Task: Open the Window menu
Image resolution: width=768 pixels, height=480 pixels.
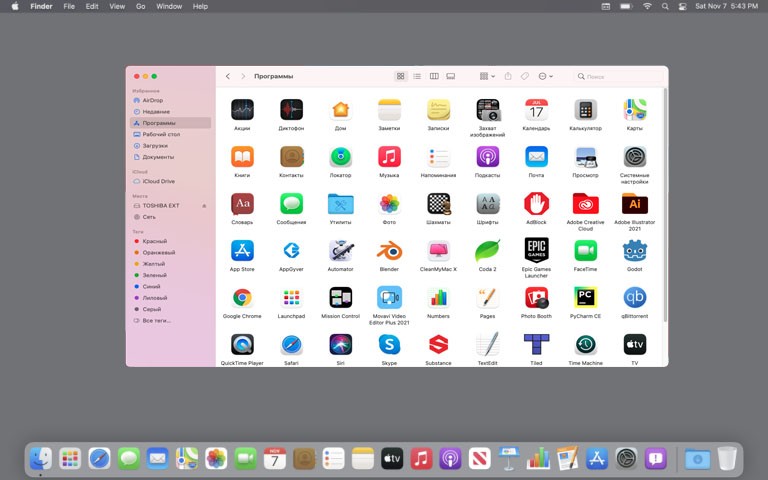Action: [169, 6]
